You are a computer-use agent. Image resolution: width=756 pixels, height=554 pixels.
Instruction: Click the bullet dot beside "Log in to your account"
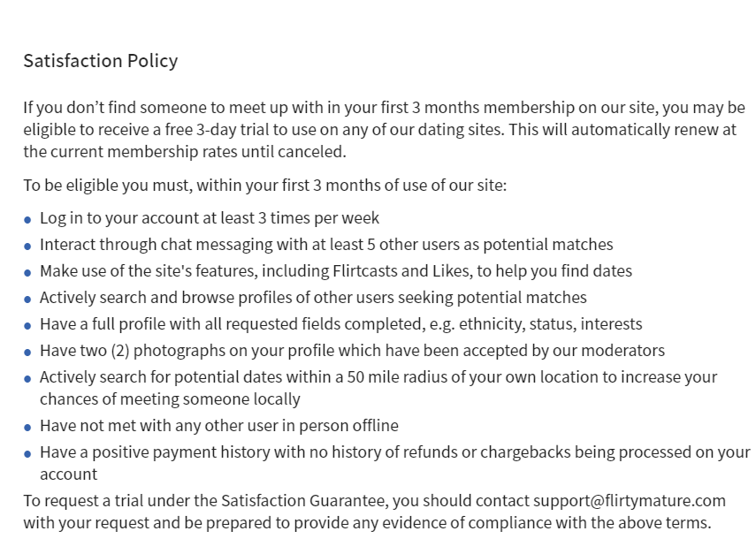coord(28,220)
